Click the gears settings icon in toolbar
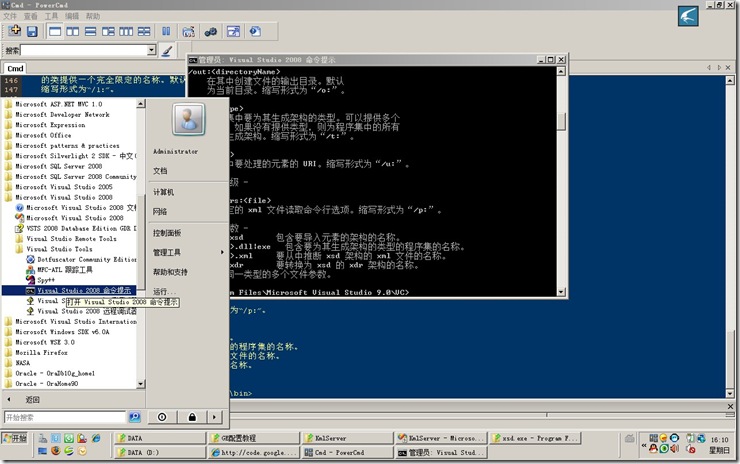This screenshot has width=740, height=464. pyautogui.click(x=210, y=32)
